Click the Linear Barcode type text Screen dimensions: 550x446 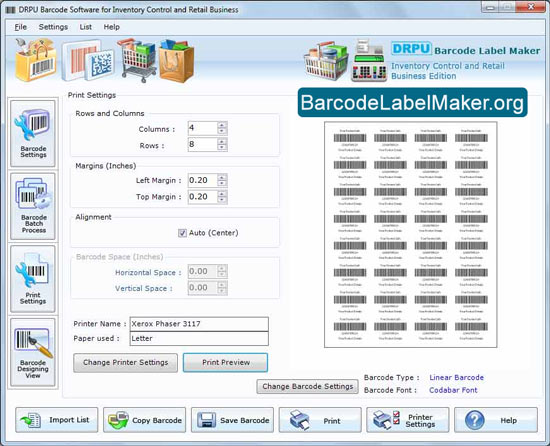[456, 378]
